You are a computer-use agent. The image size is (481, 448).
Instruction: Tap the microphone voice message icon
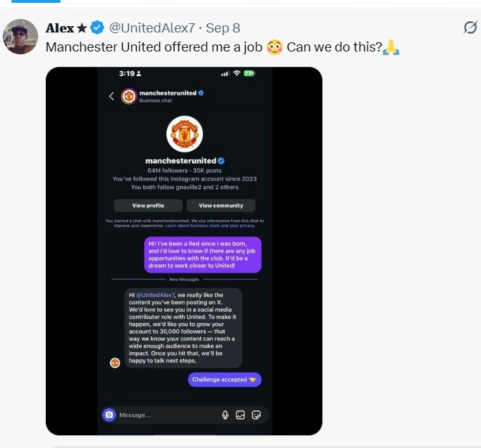click(x=225, y=415)
